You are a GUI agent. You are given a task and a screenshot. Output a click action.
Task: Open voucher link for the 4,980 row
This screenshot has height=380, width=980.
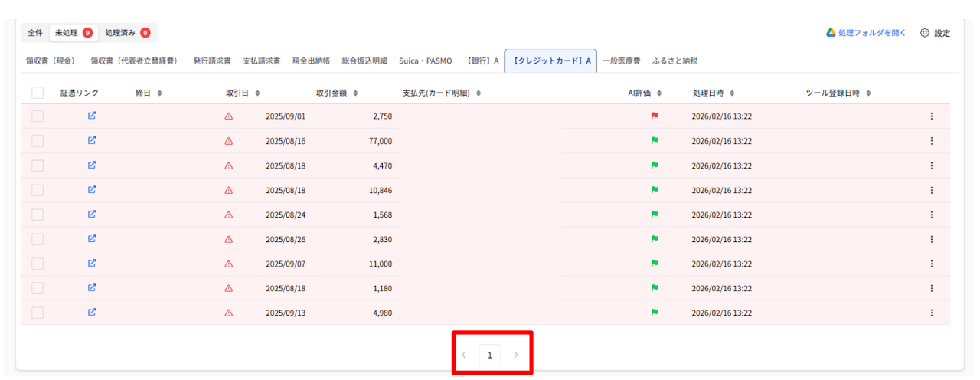coord(92,312)
